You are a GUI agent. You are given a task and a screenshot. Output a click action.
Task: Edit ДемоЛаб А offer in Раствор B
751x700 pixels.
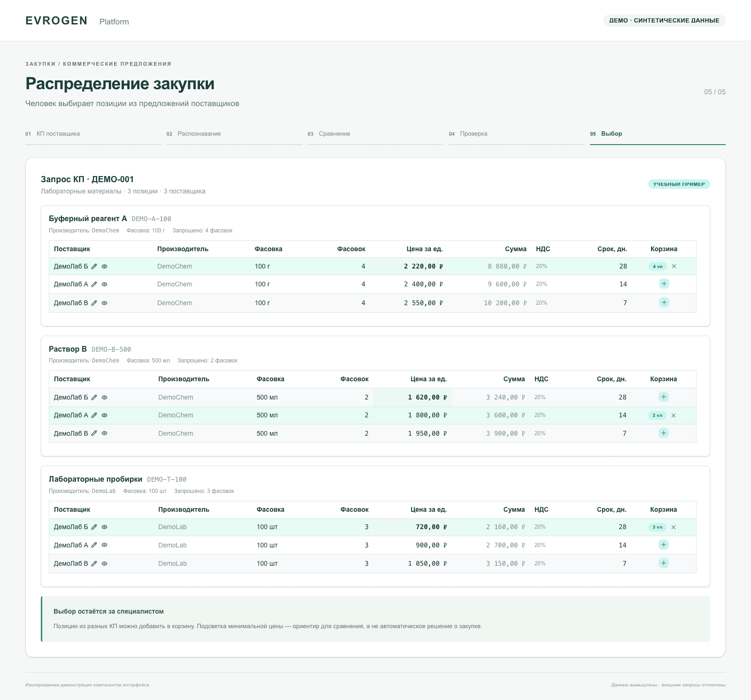(94, 415)
